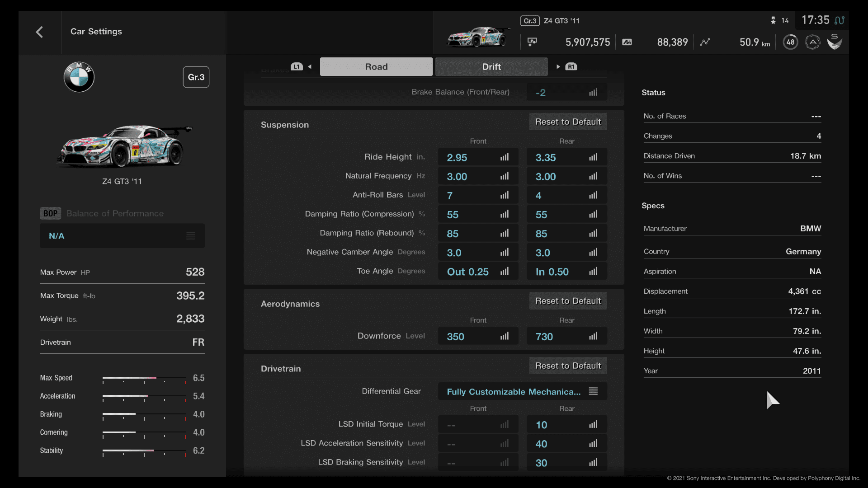This screenshot has width=868, height=488.
Task: Select rear LSD Acceleration Sensitivity 40 field
Action: tap(567, 443)
